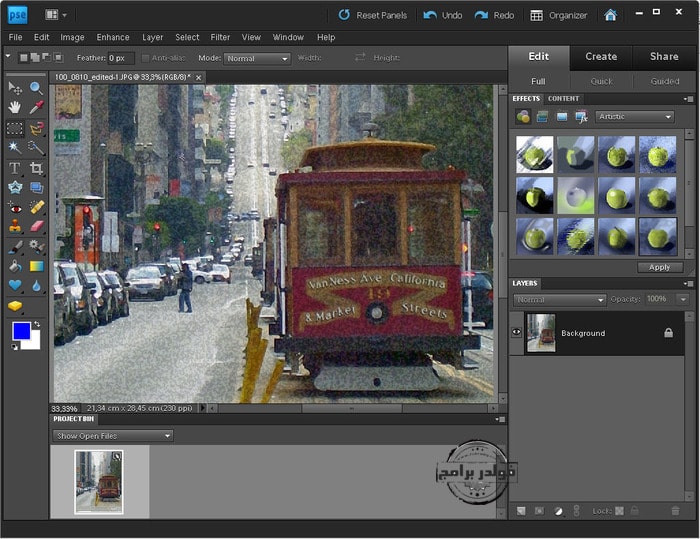The image size is (700, 539).
Task: Select the Sponge tool
Action: [15, 306]
